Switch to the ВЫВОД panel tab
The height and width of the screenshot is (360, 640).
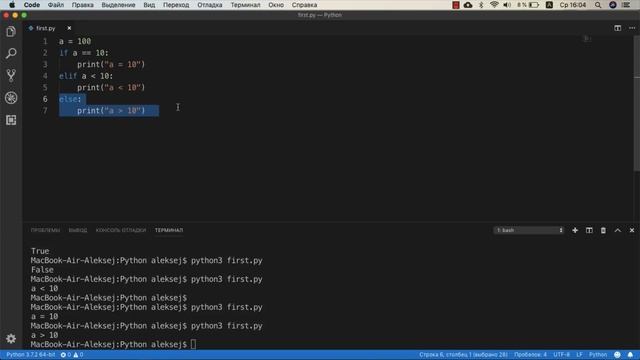click(78, 230)
